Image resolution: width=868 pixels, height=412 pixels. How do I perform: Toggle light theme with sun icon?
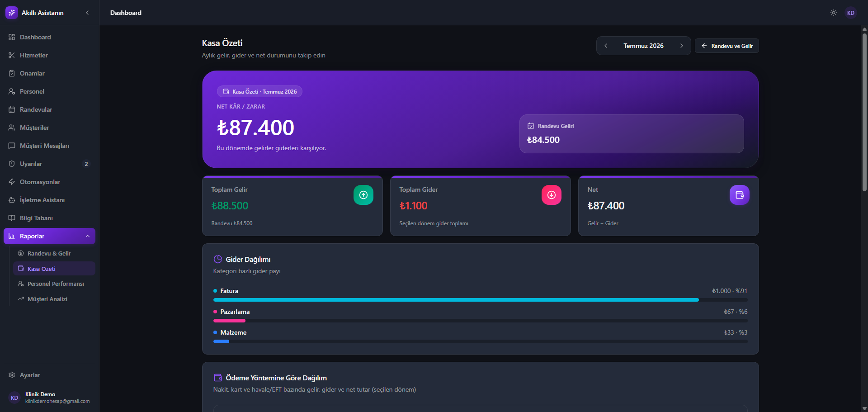[x=834, y=13]
